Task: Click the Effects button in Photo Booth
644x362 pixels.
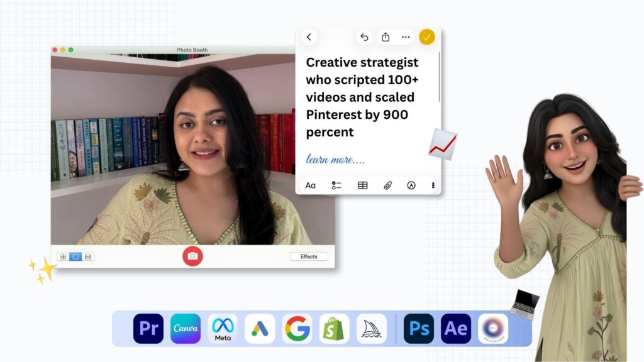Action: (x=309, y=256)
